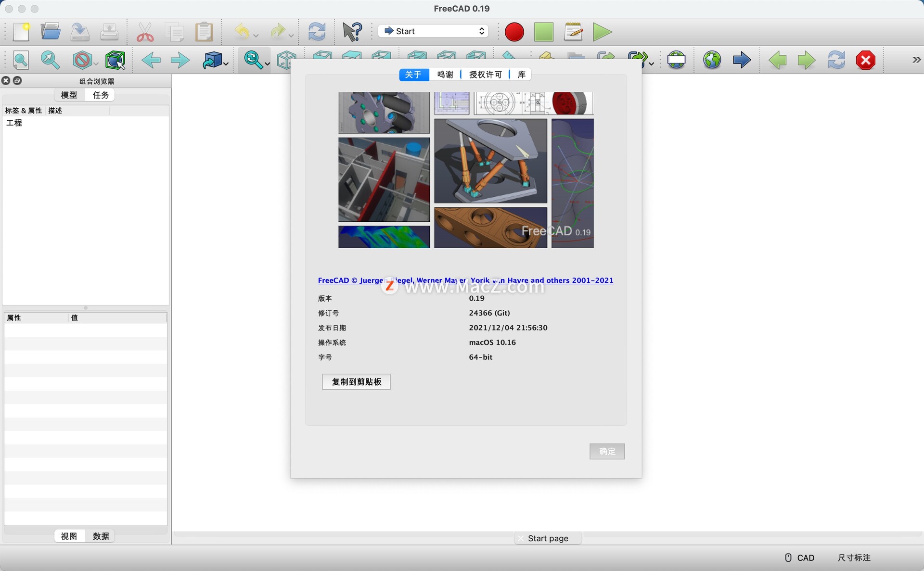Click the 标签 & 属性 column header

pyautogui.click(x=24, y=111)
